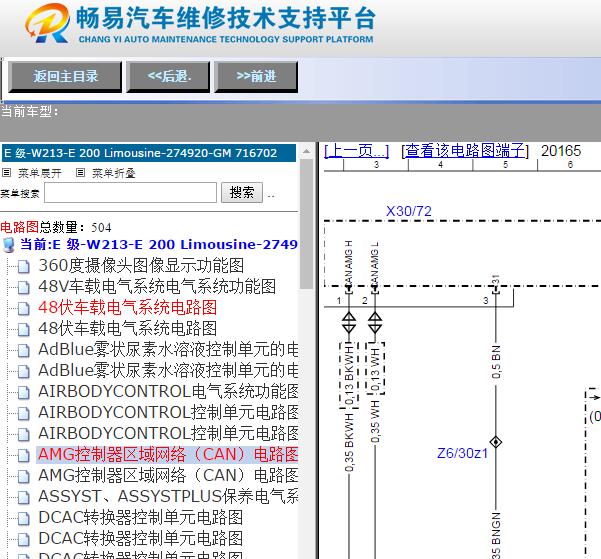Click document icon for 360度摄像头 entry
Screen dimensions: 601x559
tap(24, 266)
